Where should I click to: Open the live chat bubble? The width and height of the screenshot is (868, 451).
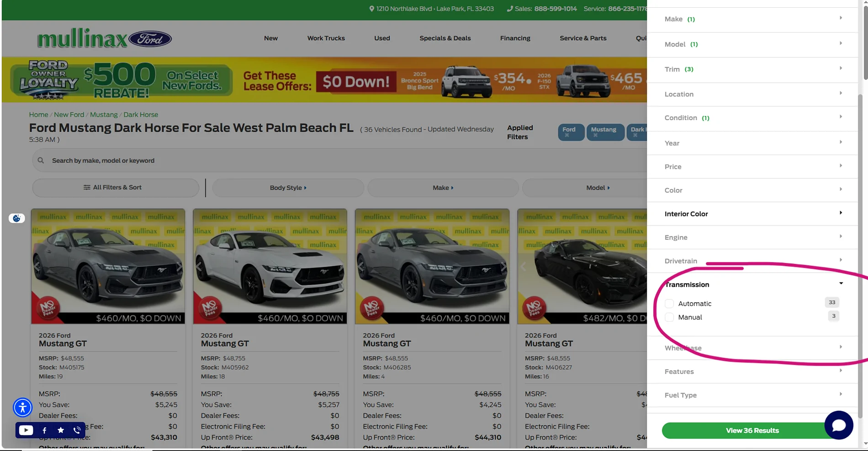[839, 425]
